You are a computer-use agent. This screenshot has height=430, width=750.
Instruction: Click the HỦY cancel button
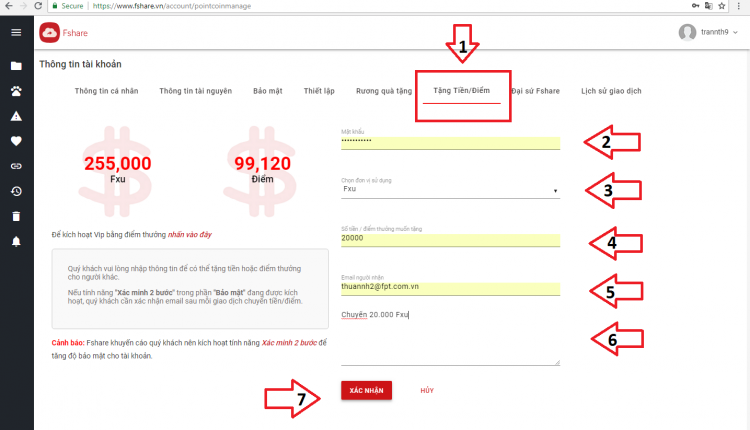coord(427,390)
